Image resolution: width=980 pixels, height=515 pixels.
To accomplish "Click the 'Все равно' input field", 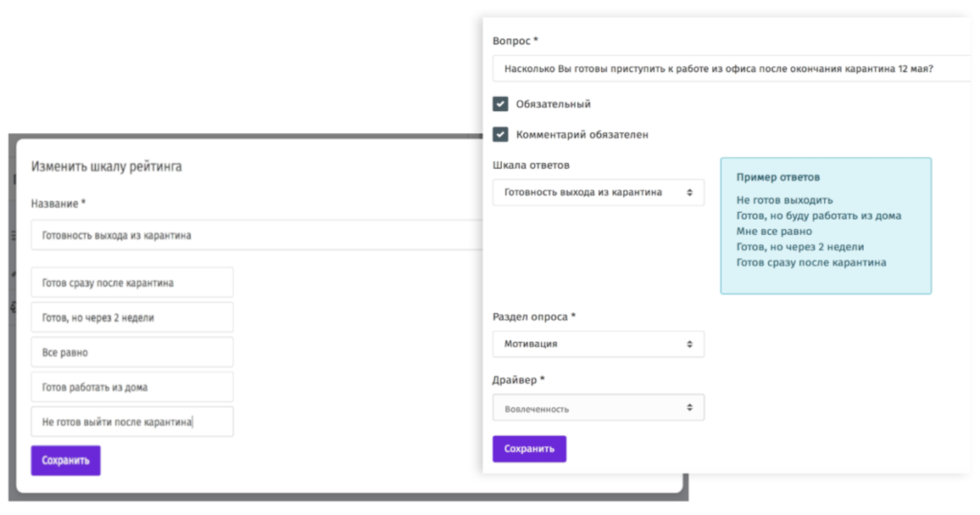I will point(132,352).
